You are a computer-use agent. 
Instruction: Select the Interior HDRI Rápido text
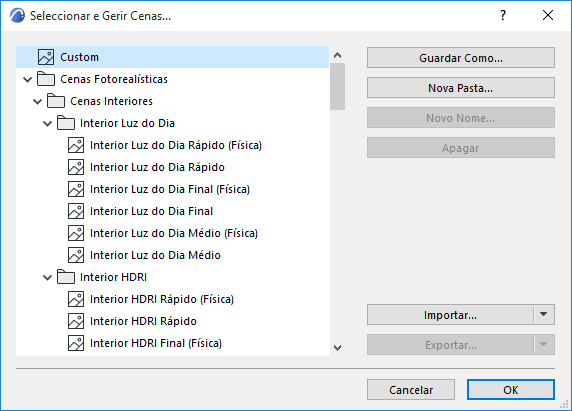click(x=143, y=321)
